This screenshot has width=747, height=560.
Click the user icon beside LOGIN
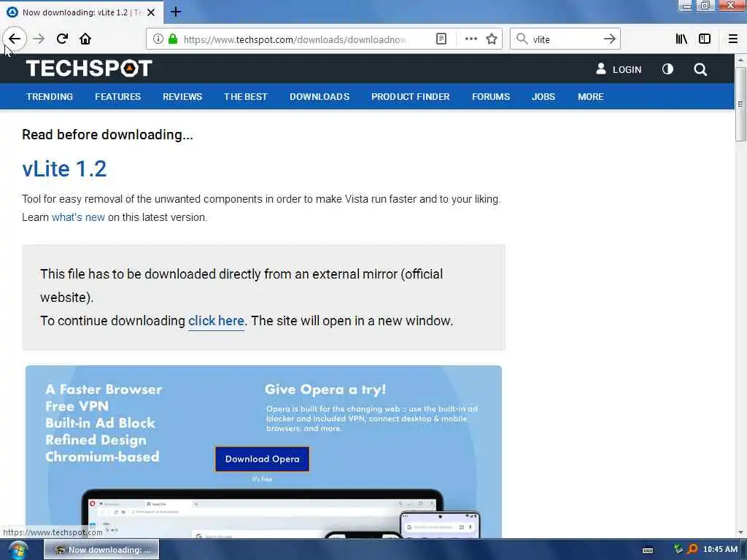(601, 69)
